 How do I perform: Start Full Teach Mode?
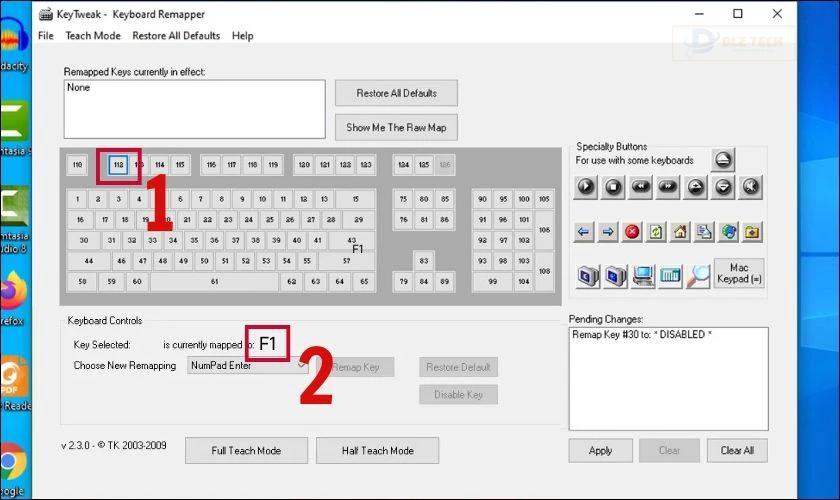click(246, 451)
